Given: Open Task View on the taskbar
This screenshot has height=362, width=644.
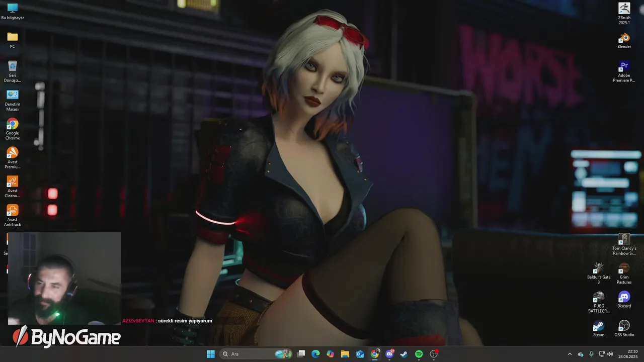Looking at the screenshot, I should click(x=301, y=354).
